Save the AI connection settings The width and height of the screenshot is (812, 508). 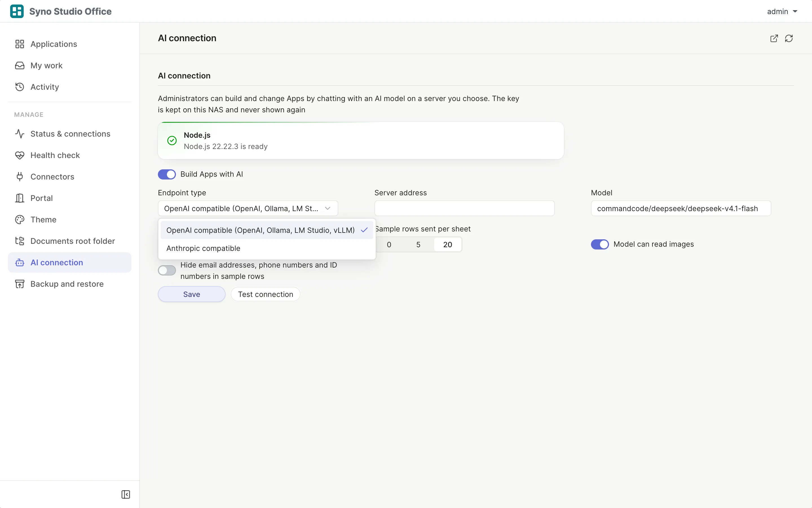coord(192,294)
